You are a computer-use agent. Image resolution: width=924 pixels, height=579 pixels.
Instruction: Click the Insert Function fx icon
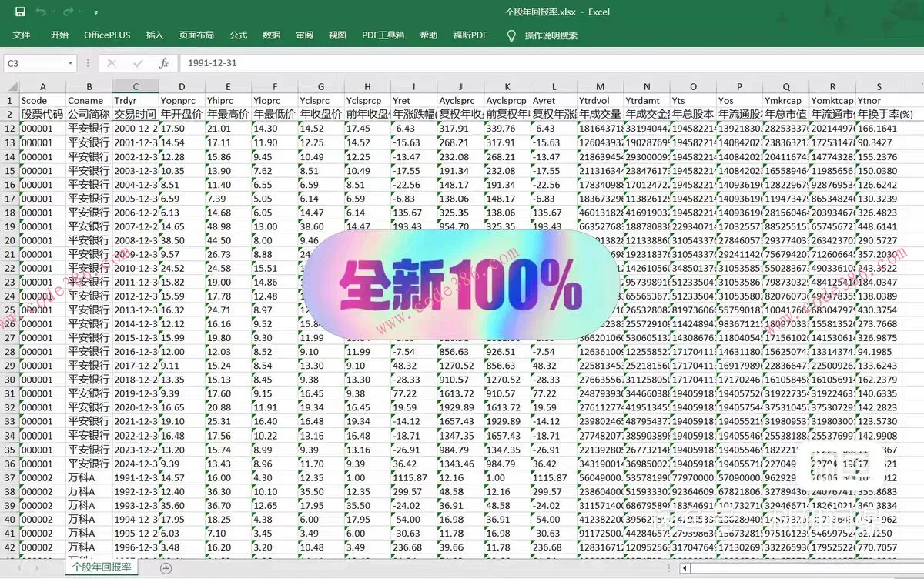163,63
